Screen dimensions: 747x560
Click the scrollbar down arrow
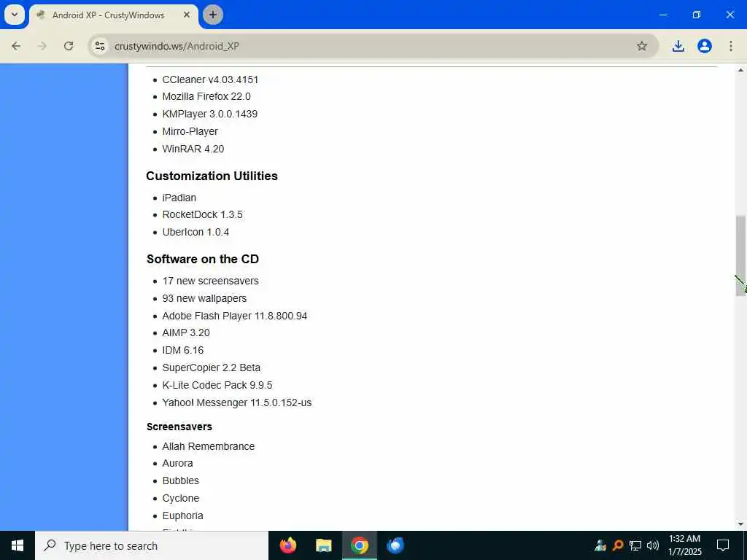(741, 525)
